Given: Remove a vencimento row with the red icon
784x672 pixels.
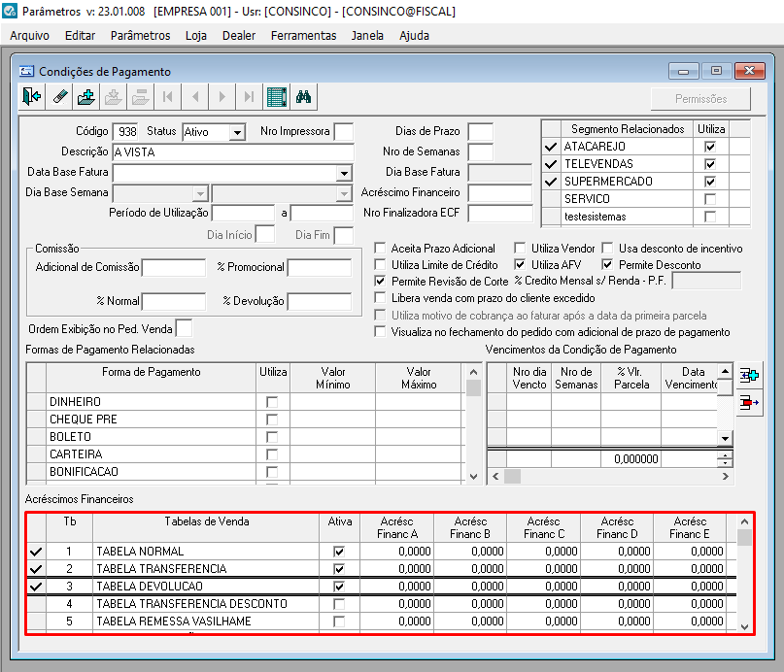Looking at the screenshot, I should click(749, 402).
